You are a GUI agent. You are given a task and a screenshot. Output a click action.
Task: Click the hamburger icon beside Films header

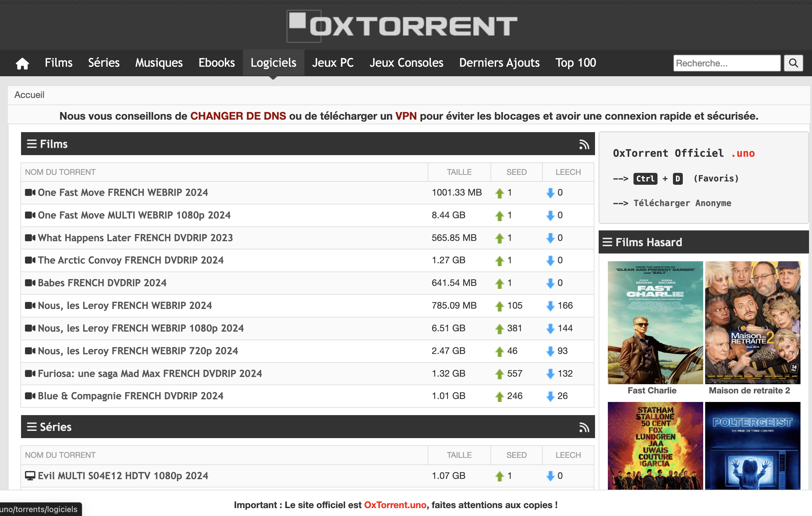(32, 144)
